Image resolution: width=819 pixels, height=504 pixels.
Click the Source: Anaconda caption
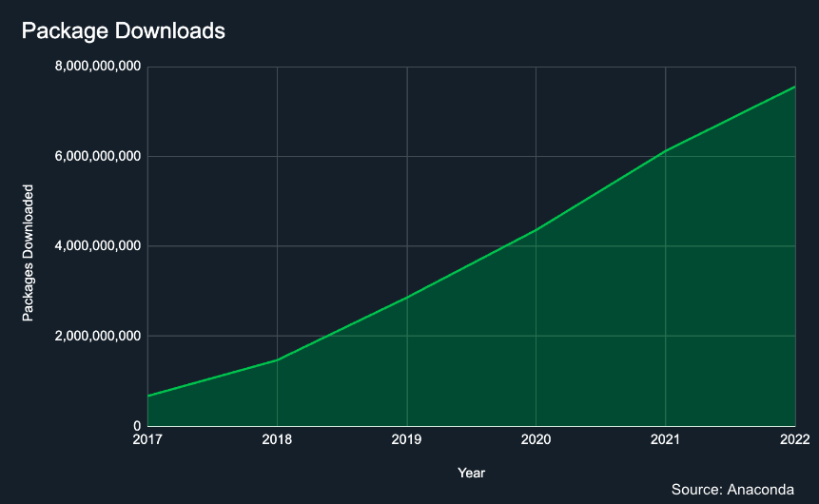[732, 490]
